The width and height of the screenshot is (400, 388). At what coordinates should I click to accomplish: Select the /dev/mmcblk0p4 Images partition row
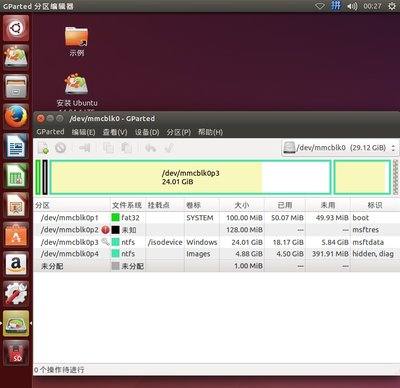pos(217,254)
